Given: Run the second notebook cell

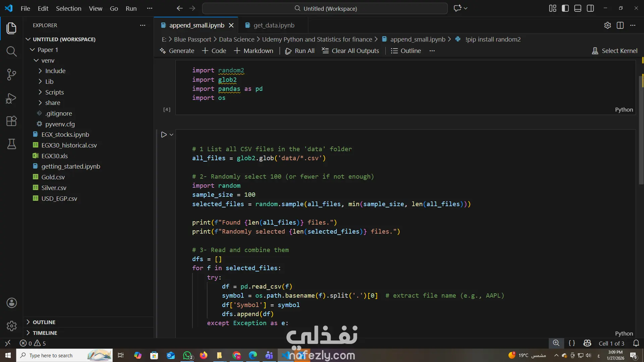Looking at the screenshot, I should point(164,135).
